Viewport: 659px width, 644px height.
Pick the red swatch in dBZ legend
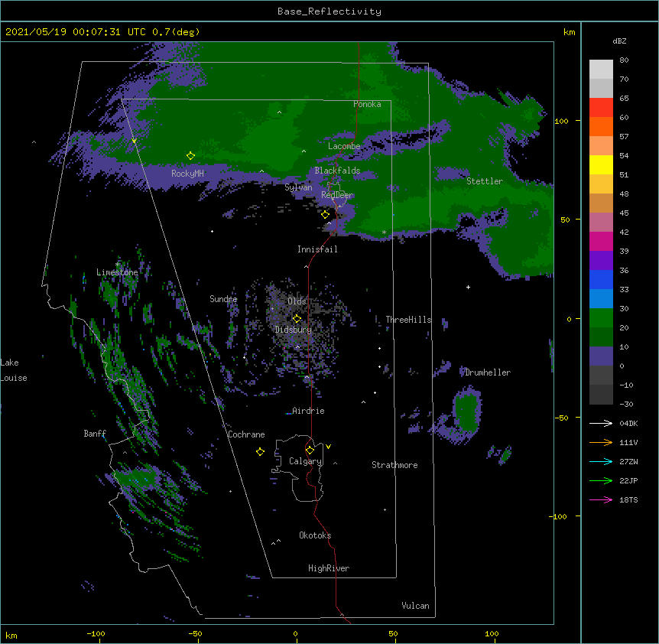pos(601,107)
